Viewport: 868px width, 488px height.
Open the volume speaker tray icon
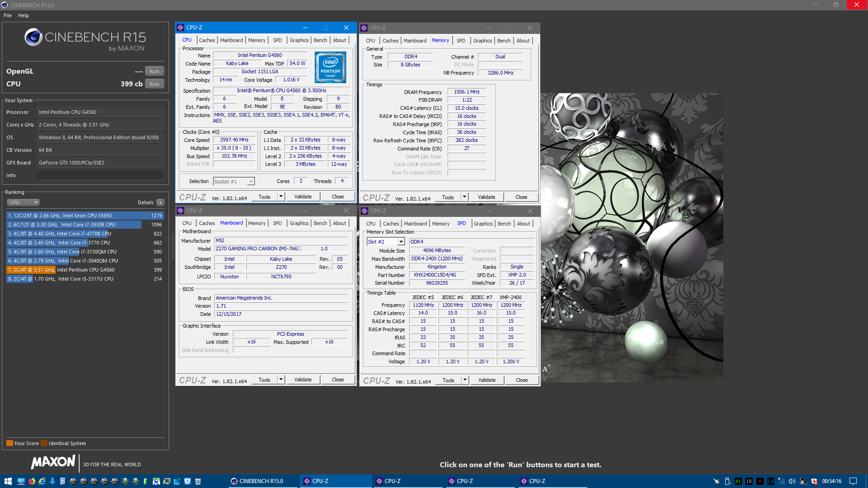792,481
